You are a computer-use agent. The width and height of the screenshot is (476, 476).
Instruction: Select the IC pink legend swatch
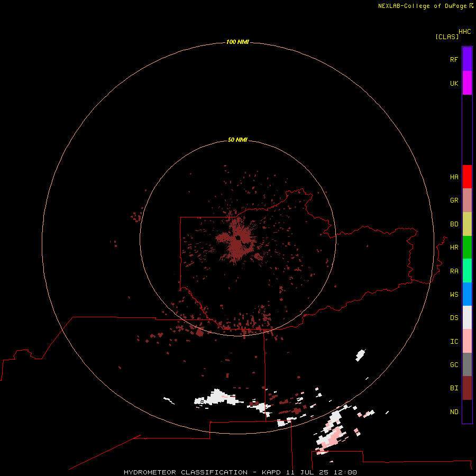467,341
